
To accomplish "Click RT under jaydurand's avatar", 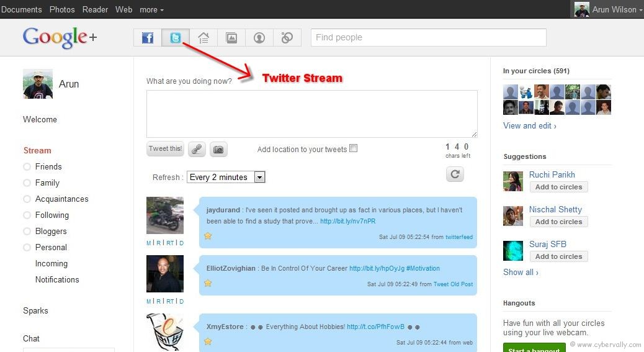I will (170, 243).
